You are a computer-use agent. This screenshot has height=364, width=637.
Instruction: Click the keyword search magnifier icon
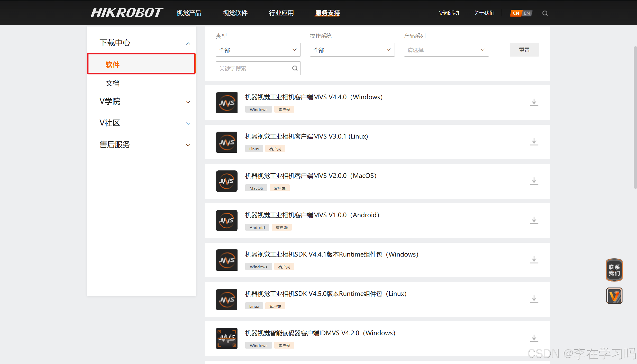[x=295, y=68]
